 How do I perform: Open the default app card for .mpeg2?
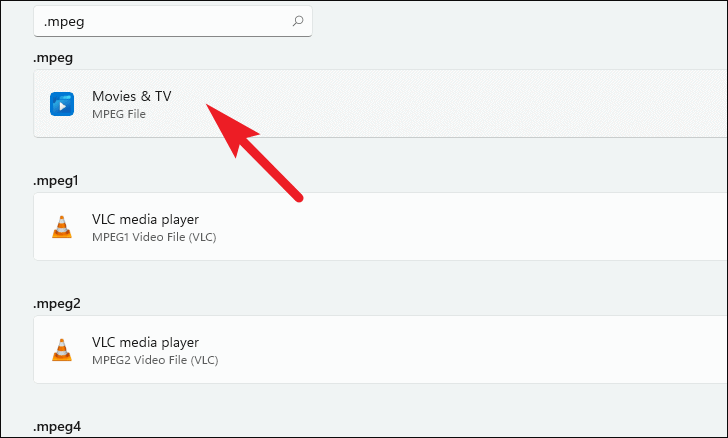(x=380, y=349)
